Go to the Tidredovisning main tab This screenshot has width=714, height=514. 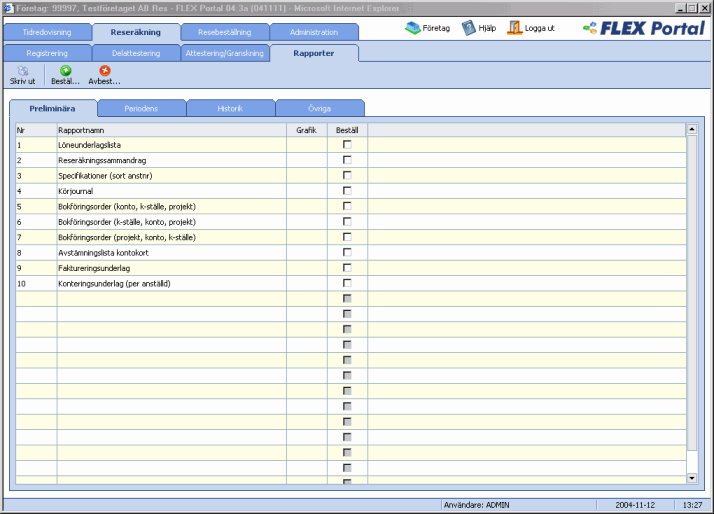point(46,32)
